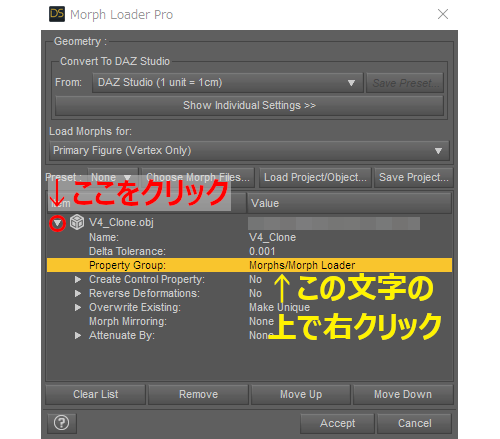Click the help question mark icon

click(62, 423)
